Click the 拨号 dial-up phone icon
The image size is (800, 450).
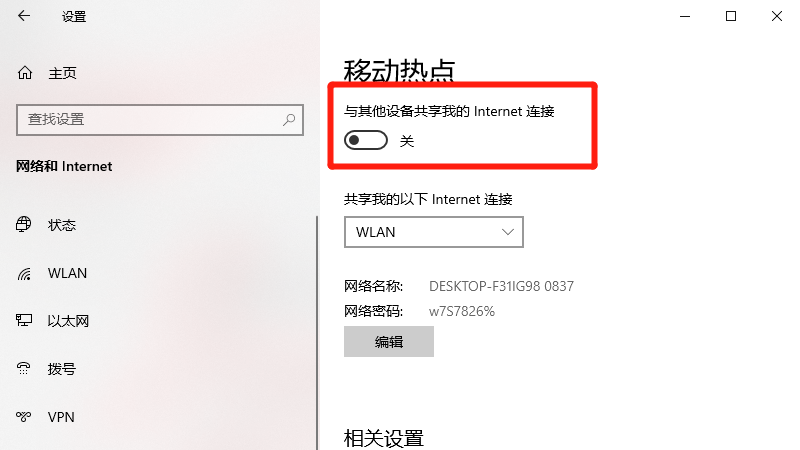coord(23,368)
